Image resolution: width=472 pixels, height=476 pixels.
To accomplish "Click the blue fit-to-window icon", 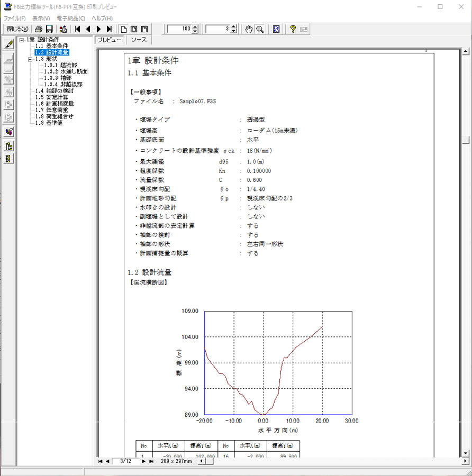I will pos(276,29).
